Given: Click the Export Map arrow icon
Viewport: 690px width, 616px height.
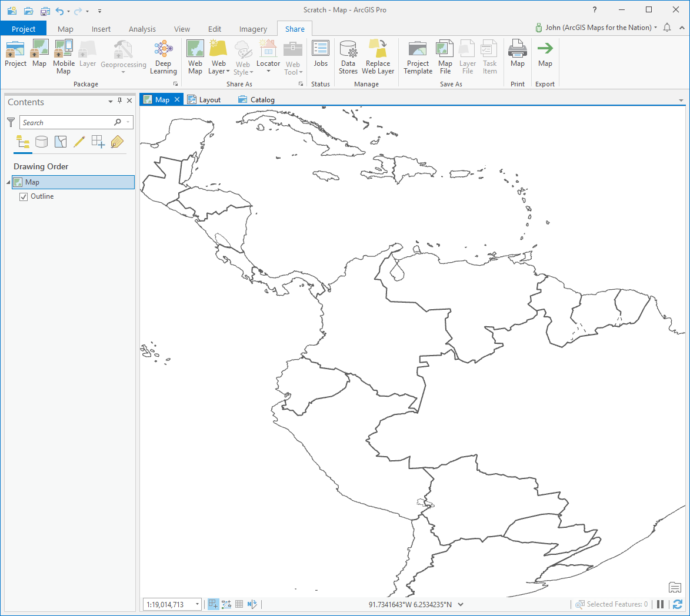Looking at the screenshot, I should [545, 48].
